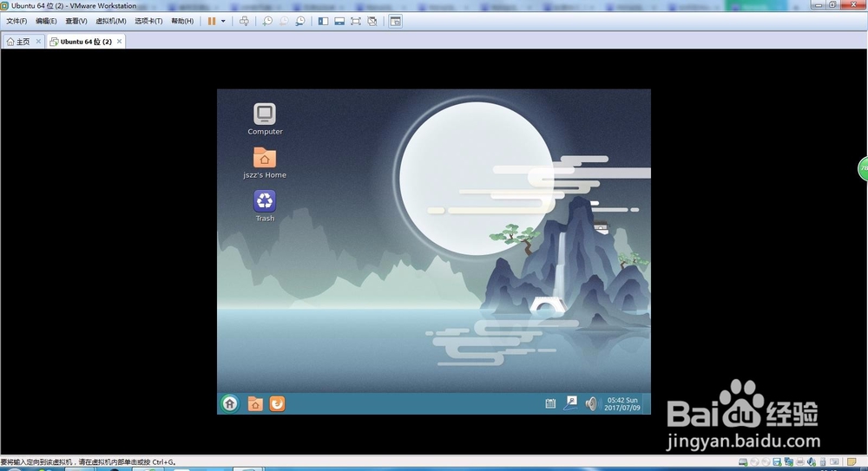Open the 文件(F) menu
868x471 pixels.
point(16,21)
